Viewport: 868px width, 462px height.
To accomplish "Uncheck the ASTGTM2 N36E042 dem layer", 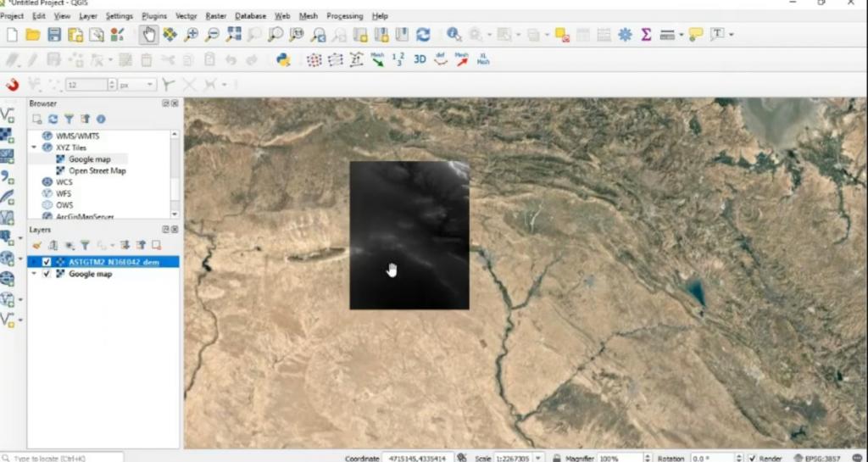I will (47, 262).
